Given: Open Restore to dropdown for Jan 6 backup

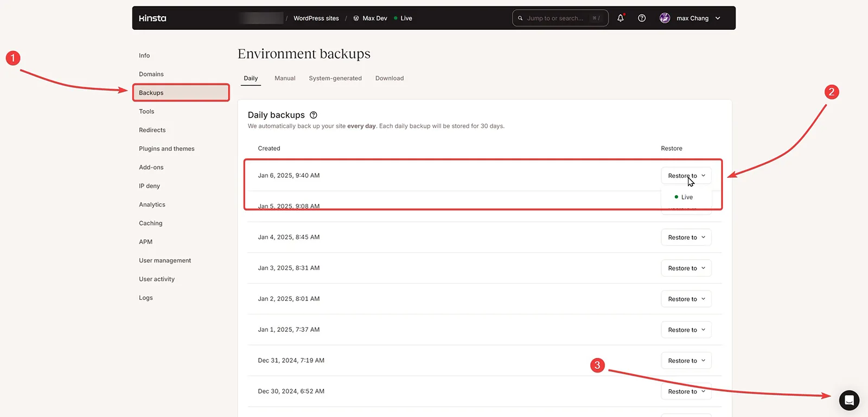Looking at the screenshot, I should click(x=686, y=176).
